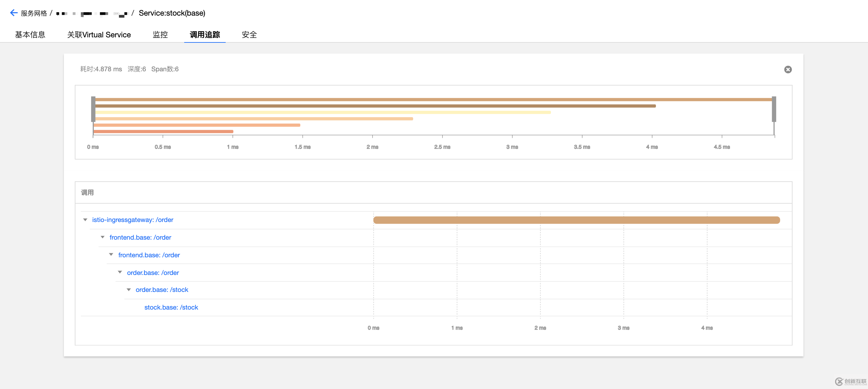Screen dimensions: 868x389
Task: Click the 调用 table header
Action: [x=87, y=193]
